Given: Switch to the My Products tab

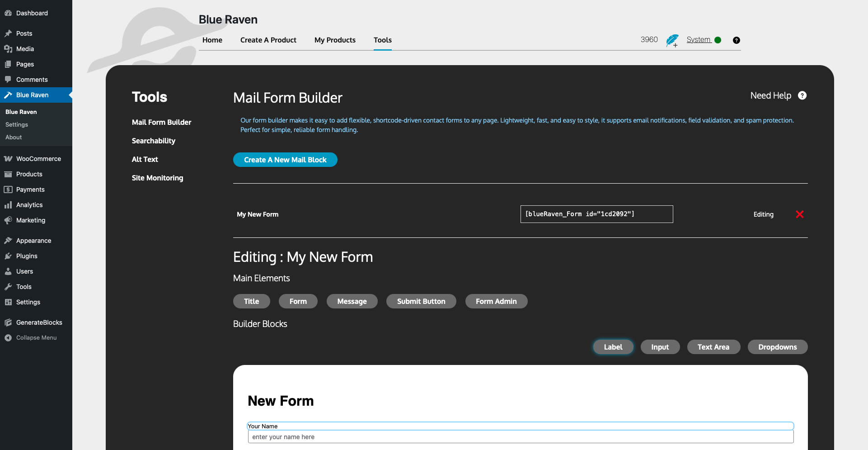Looking at the screenshot, I should tap(335, 40).
